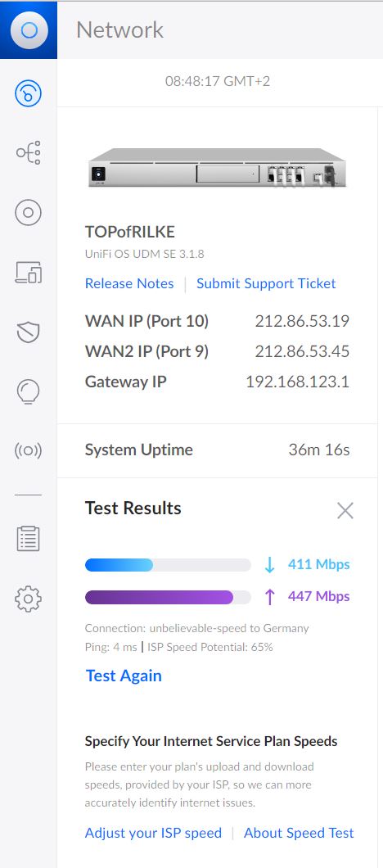383x868 pixels.
Task: Click Test Again to rerun speed test
Action: tap(124, 676)
